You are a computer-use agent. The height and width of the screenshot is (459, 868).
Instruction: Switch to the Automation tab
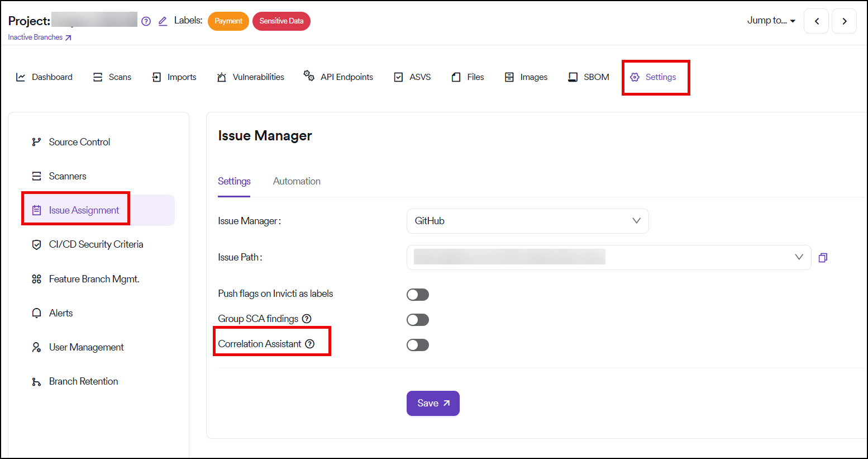click(x=297, y=181)
